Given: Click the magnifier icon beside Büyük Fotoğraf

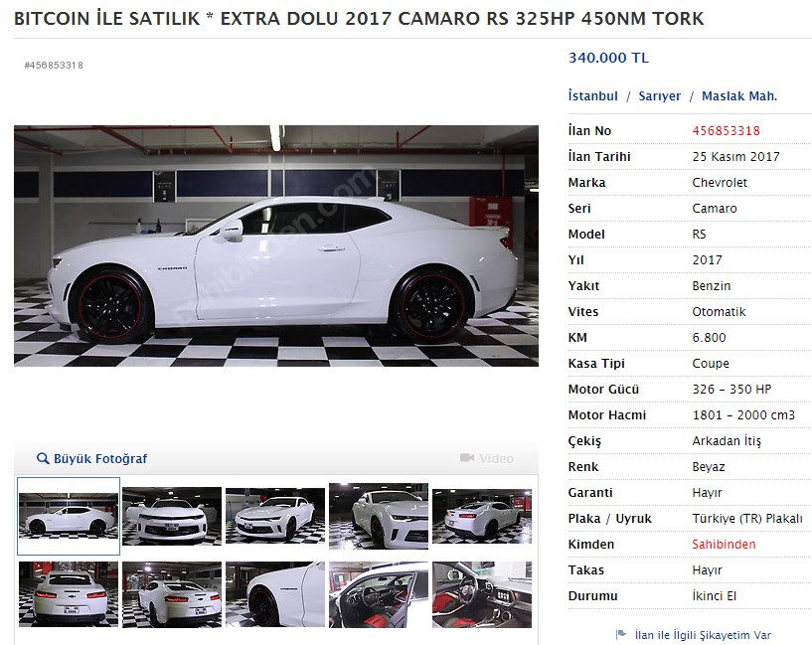Looking at the screenshot, I should click(43, 458).
